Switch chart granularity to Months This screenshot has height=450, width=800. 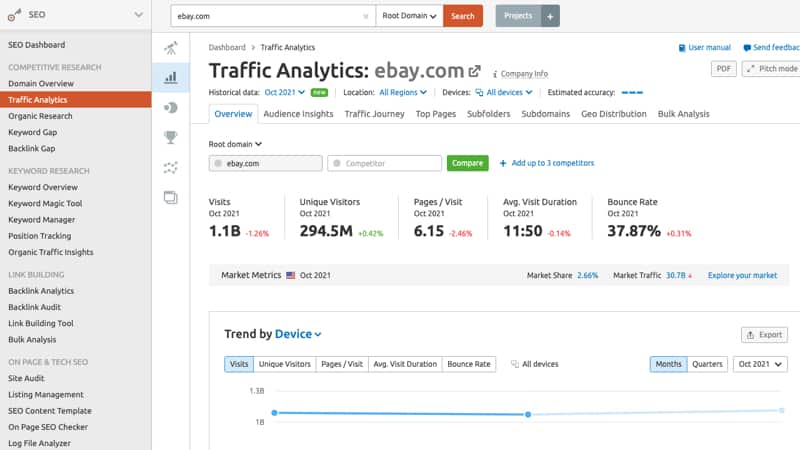(x=668, y=364)
